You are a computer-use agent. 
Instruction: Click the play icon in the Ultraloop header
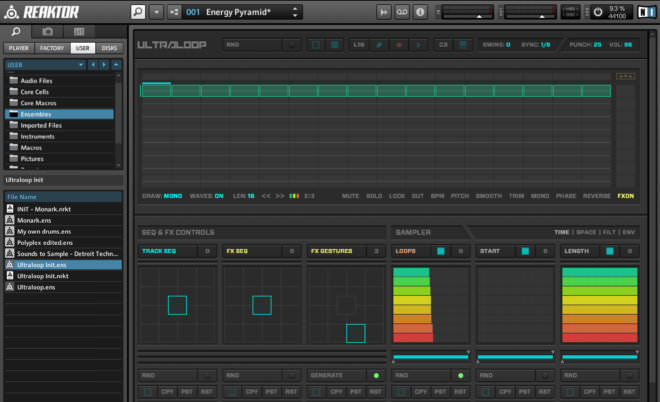coord(418,45)
